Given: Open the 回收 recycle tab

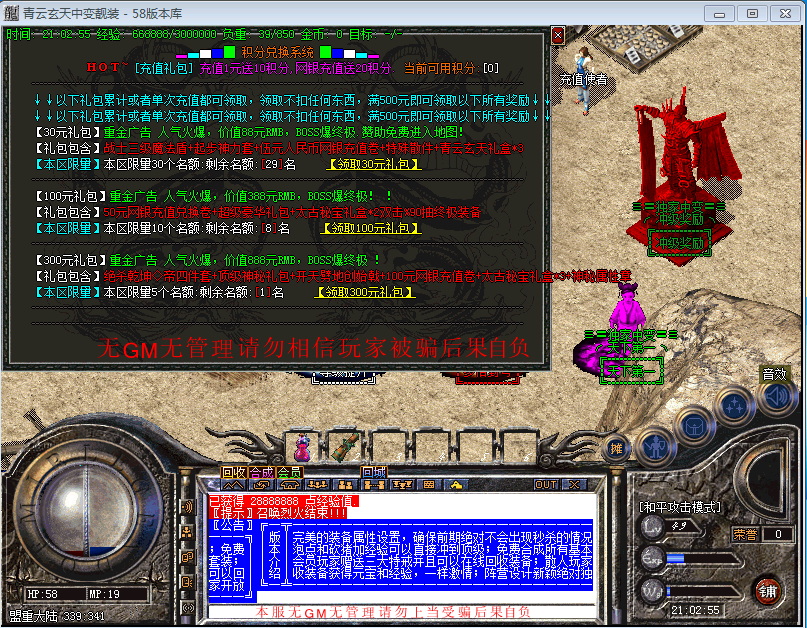Looking at the screenshot, I should [234, 473].
